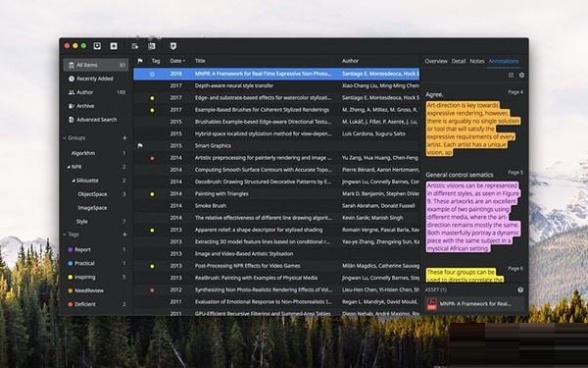588x368 pixels.
Task: Select 'Depth-aware neural style transfer' row
Action: [x=276, y=85]
